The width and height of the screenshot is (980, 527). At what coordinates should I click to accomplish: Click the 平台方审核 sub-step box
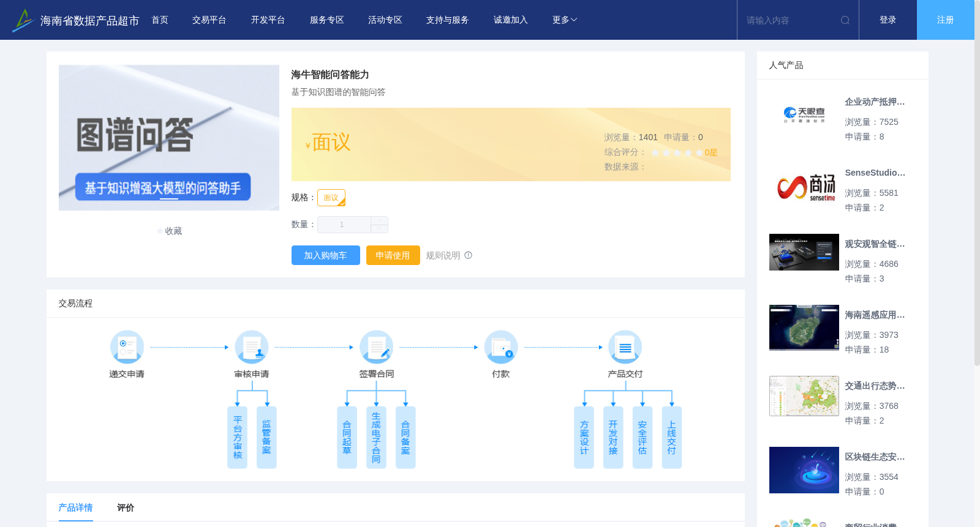tap(237, 437)
